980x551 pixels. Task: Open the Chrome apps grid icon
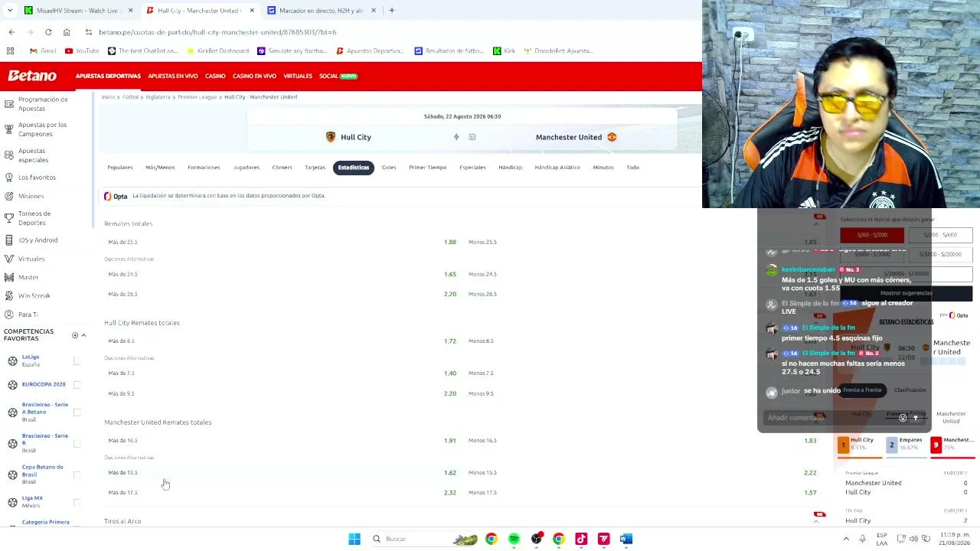click(10, 51)
